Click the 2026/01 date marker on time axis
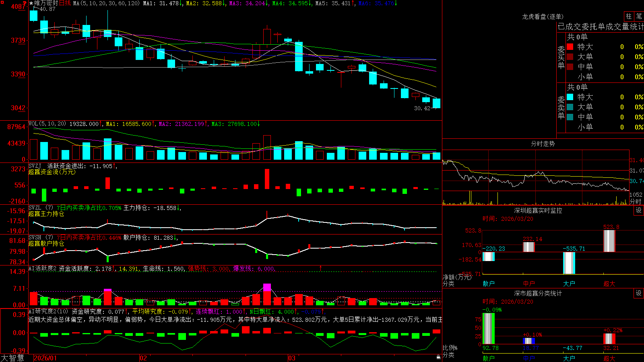The image size is (644, 362). (45, 358)
